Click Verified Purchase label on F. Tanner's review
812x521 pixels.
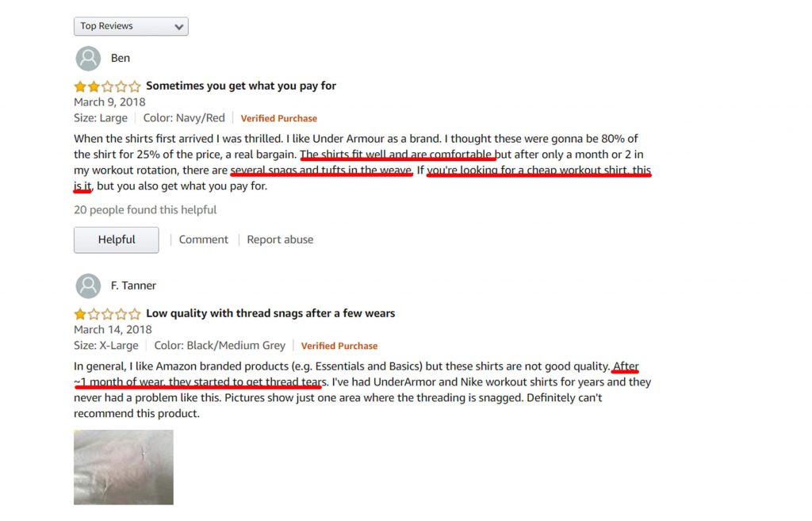(x=339, y=346)
